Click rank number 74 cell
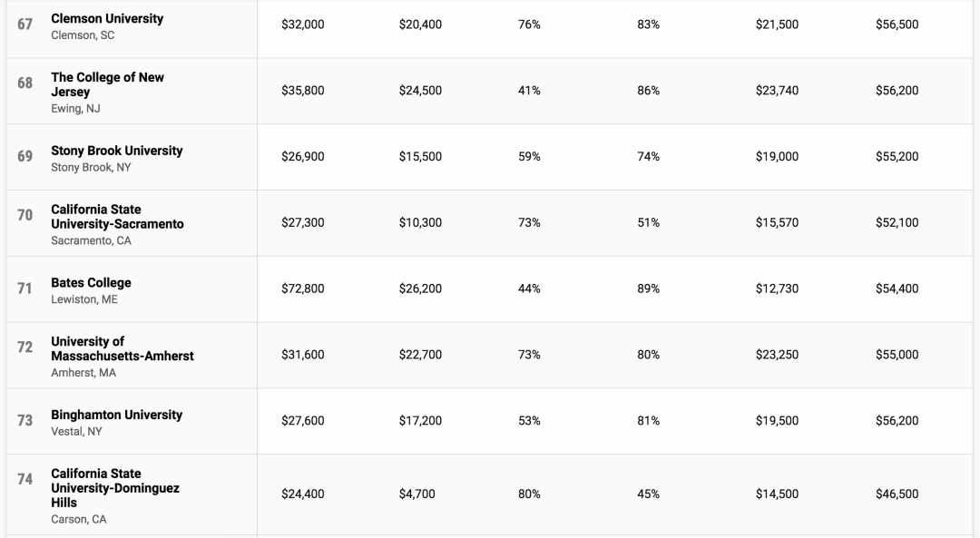The width and height of the screenshot is (980, 538). 25,480
